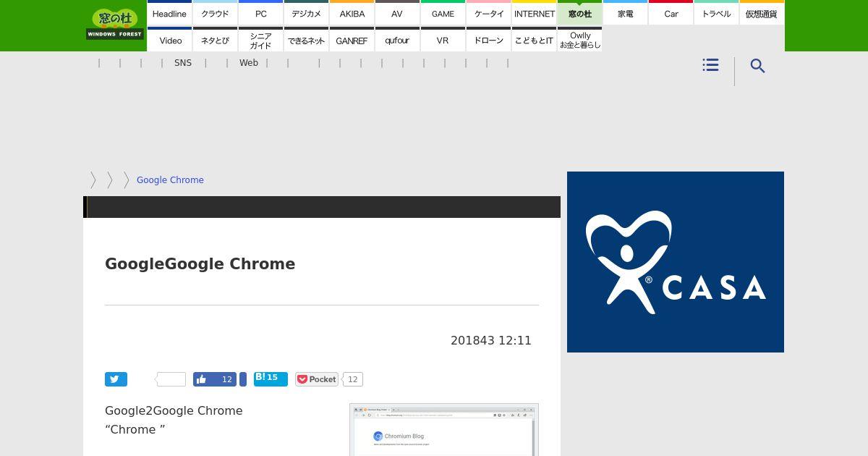Click the Web category link
This screenshot has width=868, height=456.
tap(249, 63)
